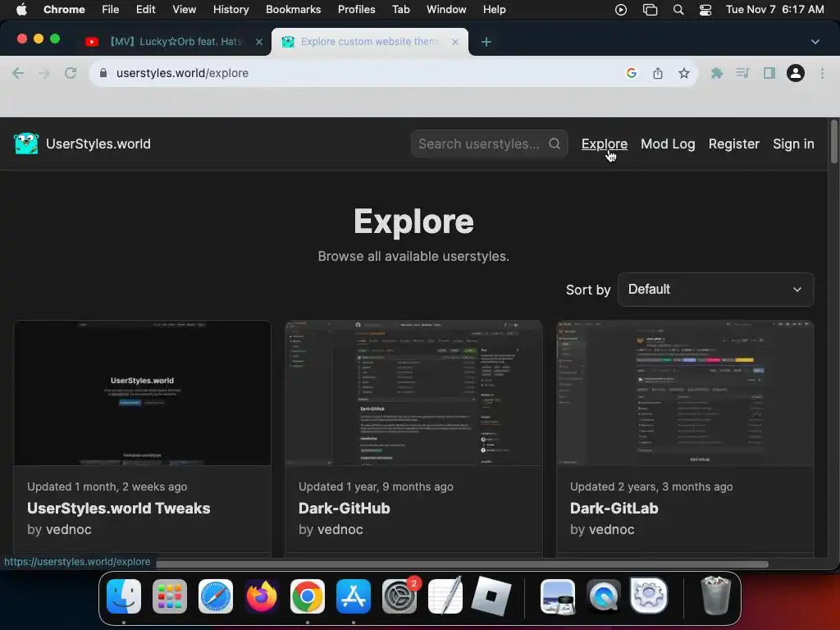
Task: Open the Dark-GitHub preview thumbnail
Action: tap(413, 393)
